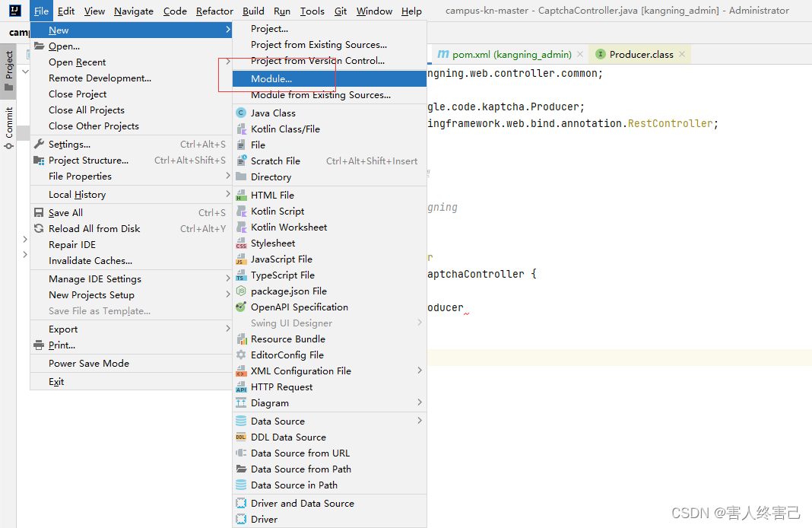This screenshot has width=812, height=528.
Task: Choose Exit from the File menu
Action: tap(131, 381)
